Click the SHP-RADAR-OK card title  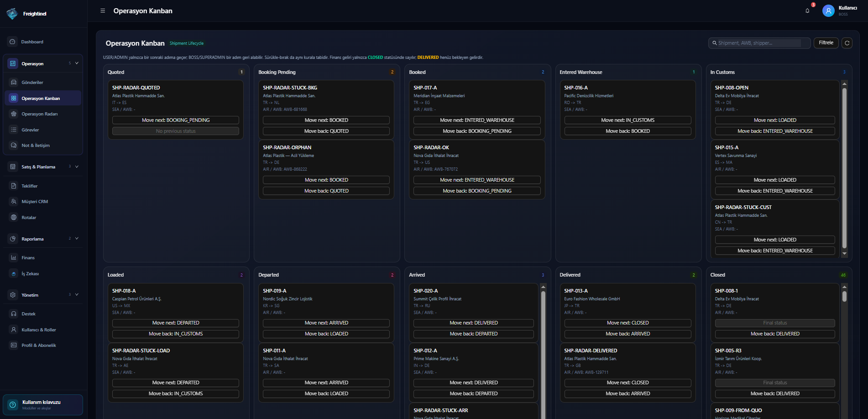431,147
